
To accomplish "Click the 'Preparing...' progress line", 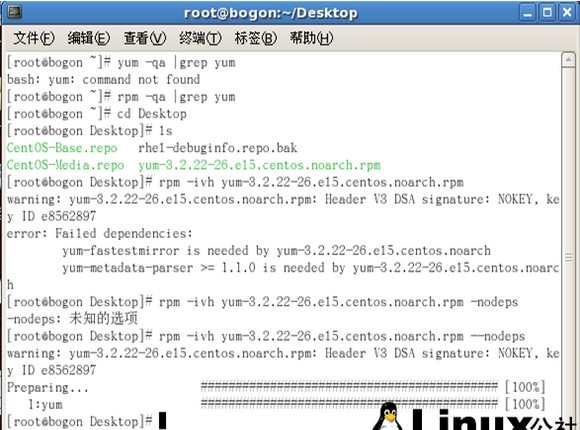I will (276, 387).
